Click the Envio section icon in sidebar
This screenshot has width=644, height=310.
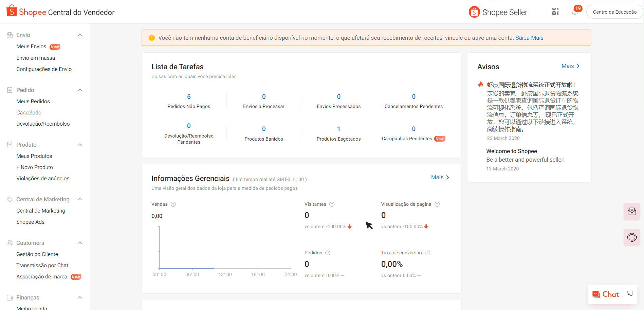9,35
